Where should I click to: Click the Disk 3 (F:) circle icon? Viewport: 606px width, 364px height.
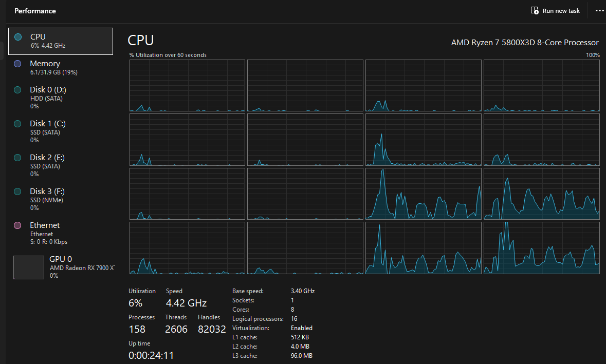click(18, 191)
